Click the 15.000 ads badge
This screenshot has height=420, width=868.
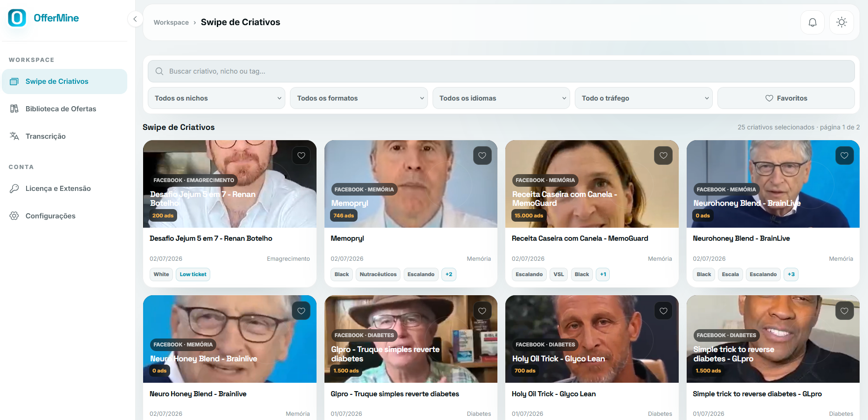point(529,216)
